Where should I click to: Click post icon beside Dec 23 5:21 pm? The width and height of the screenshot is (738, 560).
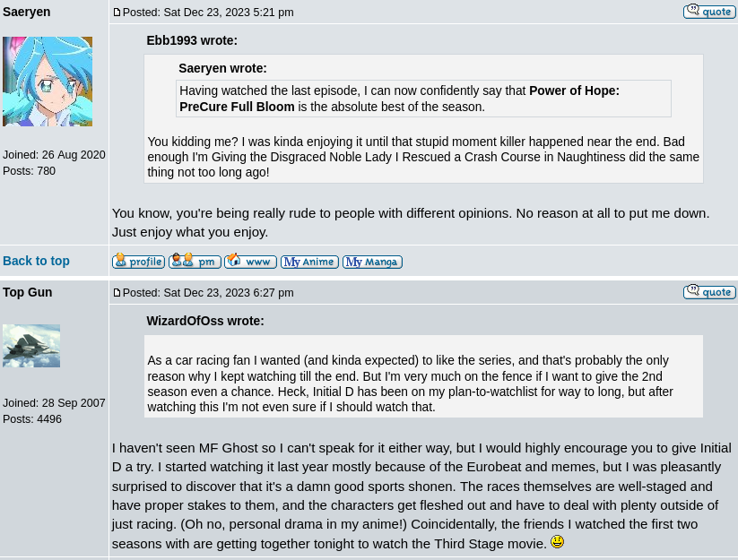coord(117,13)
